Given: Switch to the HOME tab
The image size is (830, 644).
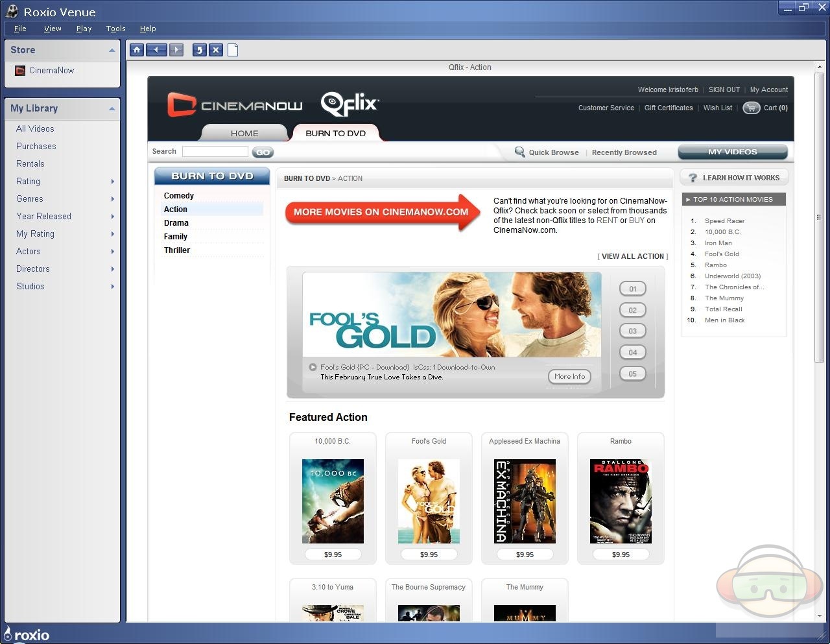Looking at the screenshot, I should click(x=244, y=133).
